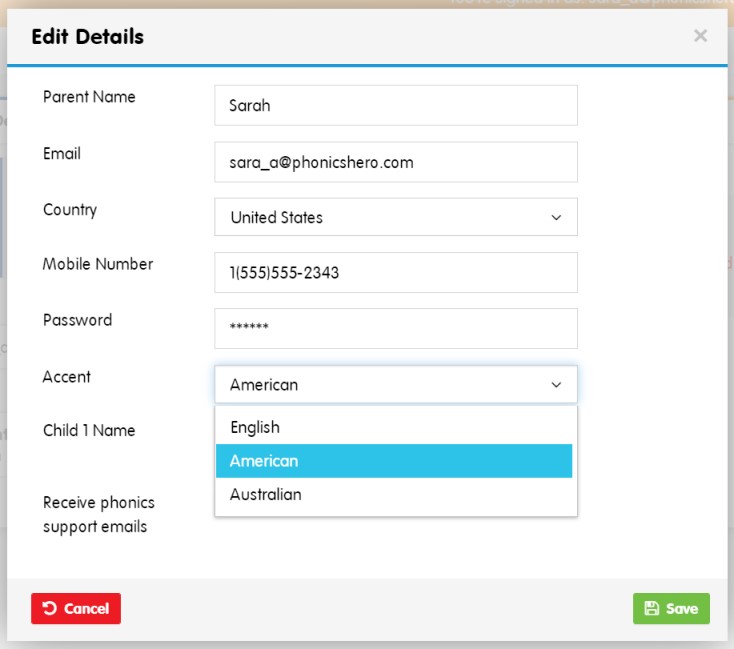This screenshot has width=734, height=649.
Task: Click the Mobile Number input field
Action: (396, 273)
